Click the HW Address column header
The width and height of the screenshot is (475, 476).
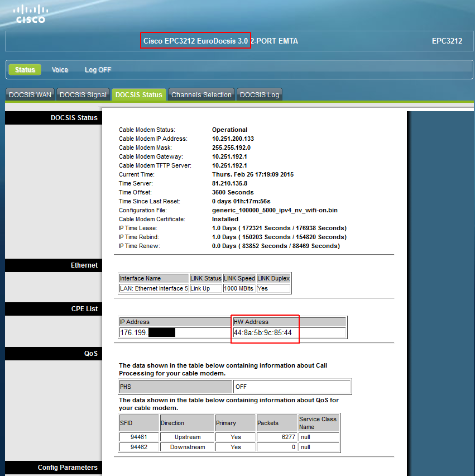[x=289, y=322]
